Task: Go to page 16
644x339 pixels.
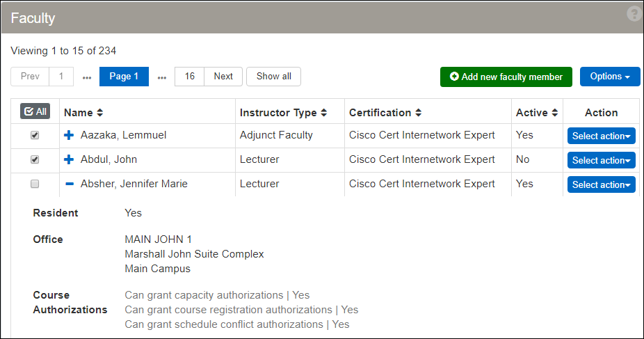Action: click(189, 77)
